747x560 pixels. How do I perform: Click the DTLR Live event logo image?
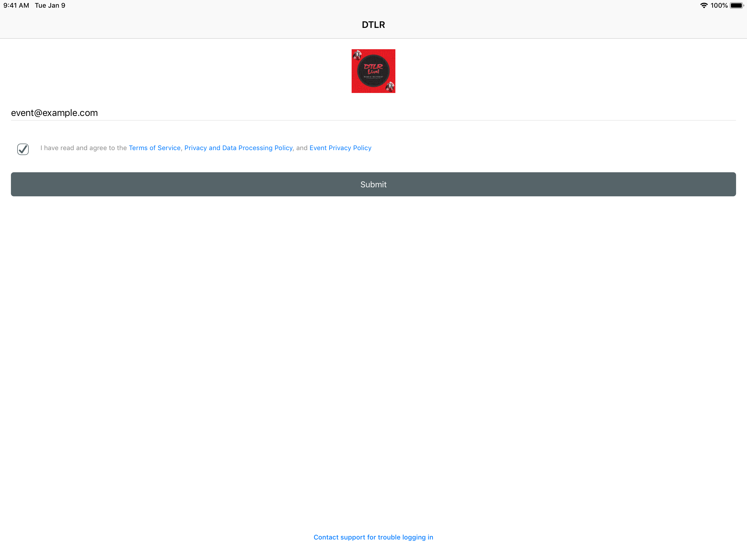[373, 71]
